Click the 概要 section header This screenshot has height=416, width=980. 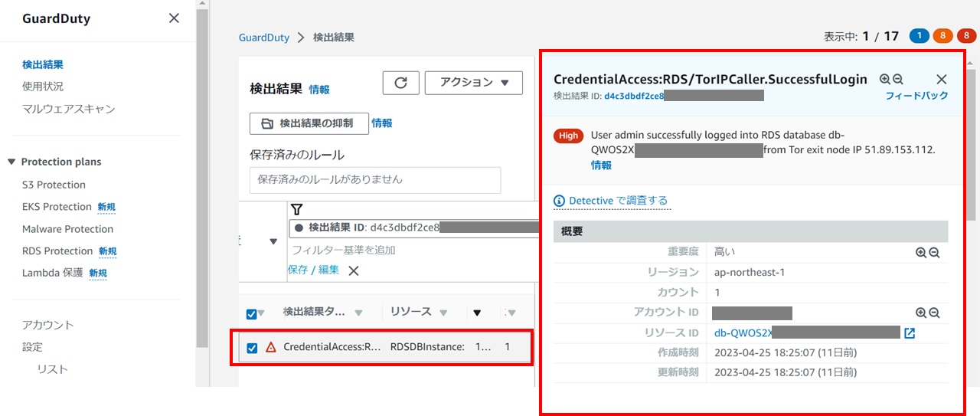(751, 231)
